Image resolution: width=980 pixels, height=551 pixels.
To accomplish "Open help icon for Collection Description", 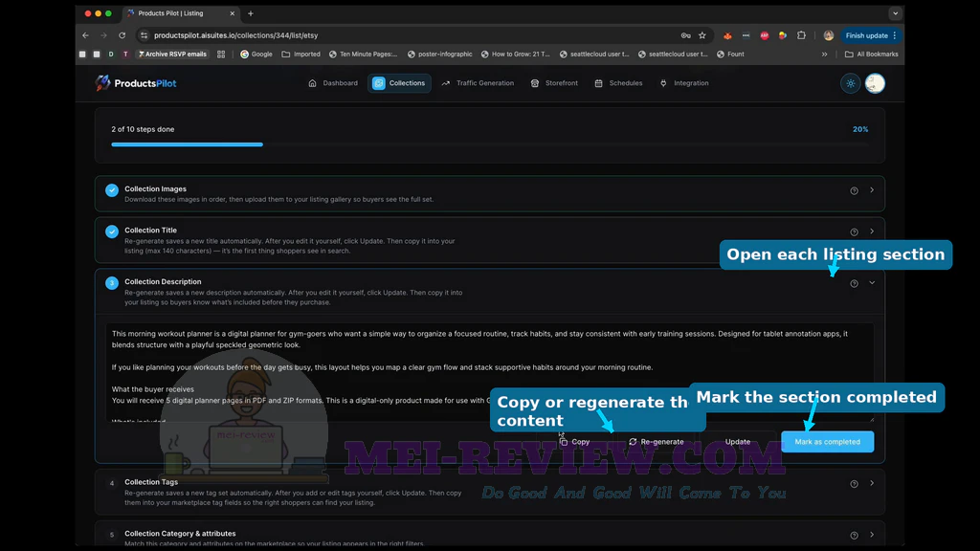I will pos(854,283).
